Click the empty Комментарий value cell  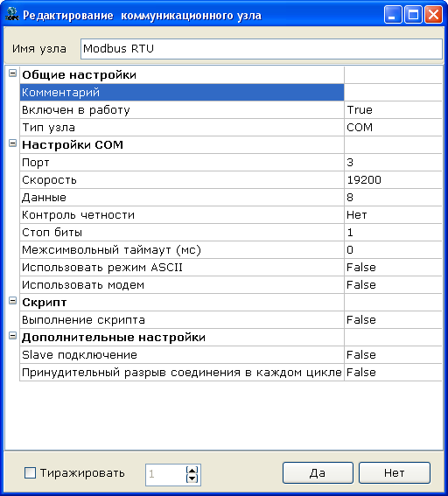pyautogui.click(x=393, y=93)
